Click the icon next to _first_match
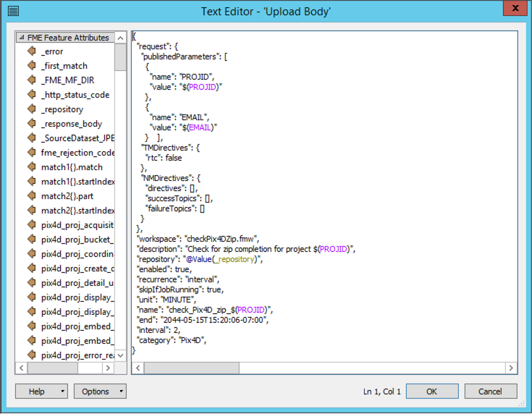This screenshot has height=414, width=532. 32,66
